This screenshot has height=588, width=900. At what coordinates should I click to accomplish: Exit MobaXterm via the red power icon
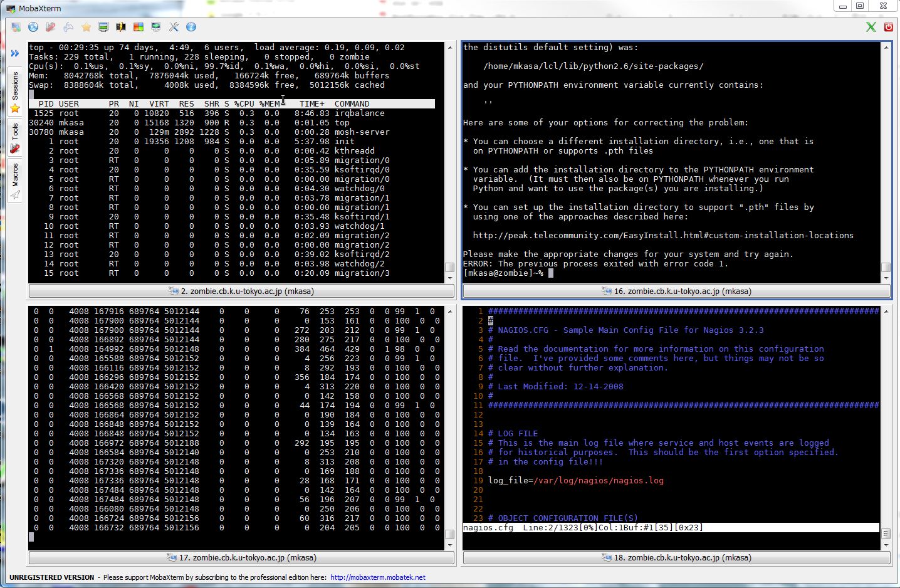pyautogui.click(x=889, y=26)
